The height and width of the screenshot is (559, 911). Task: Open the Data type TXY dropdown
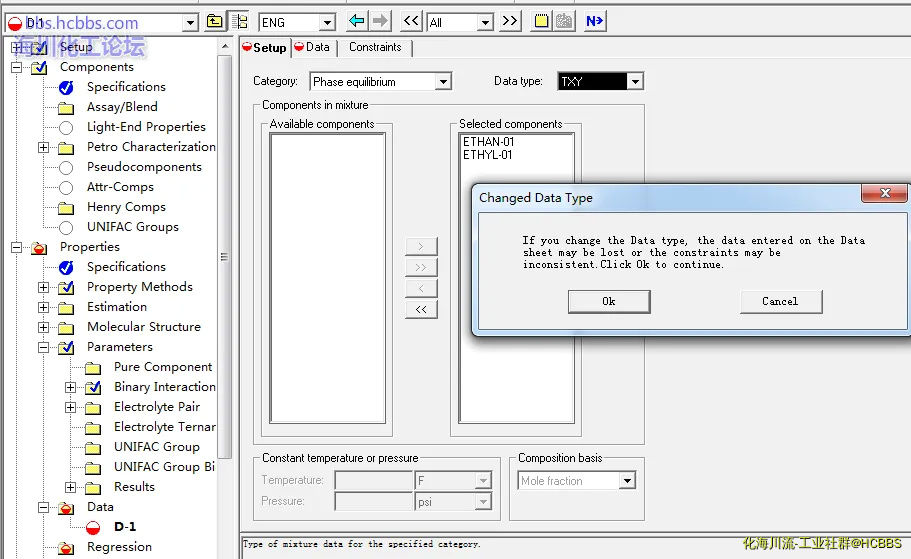(635, 81)
